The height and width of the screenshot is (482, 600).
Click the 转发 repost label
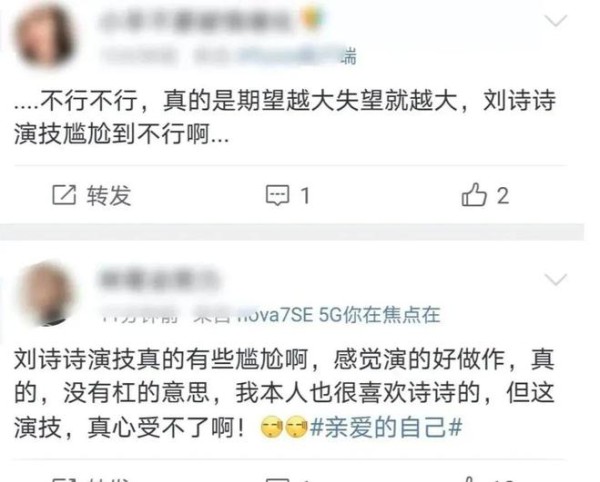pyautogui.click(x=109, y=195)
